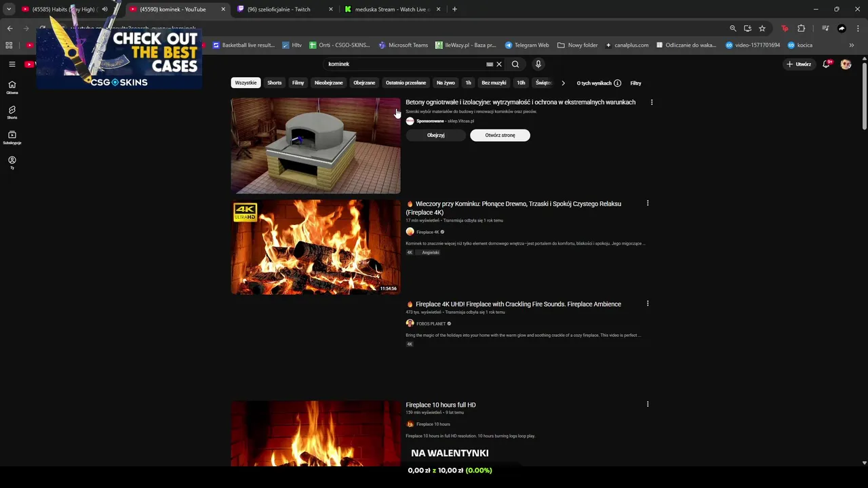Click the 'Otwórz stronę' ad button

coord(500,136)
